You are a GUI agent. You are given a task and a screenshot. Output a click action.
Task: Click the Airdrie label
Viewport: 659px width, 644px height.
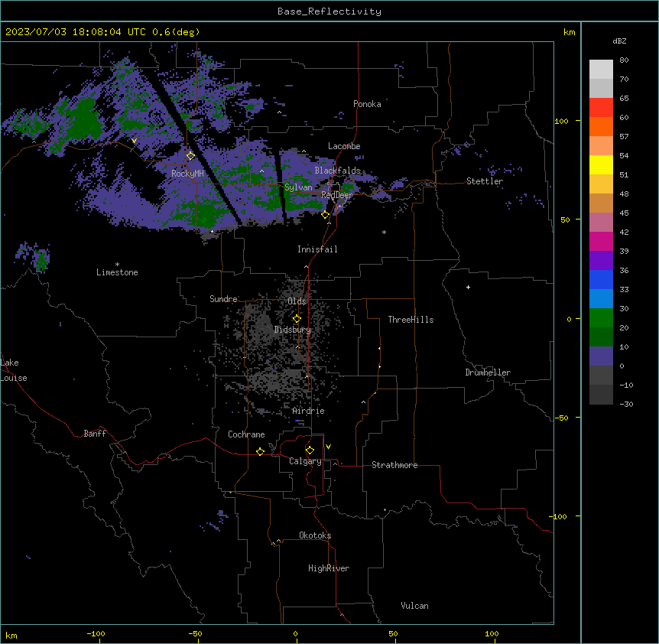(x=309, y=411)
